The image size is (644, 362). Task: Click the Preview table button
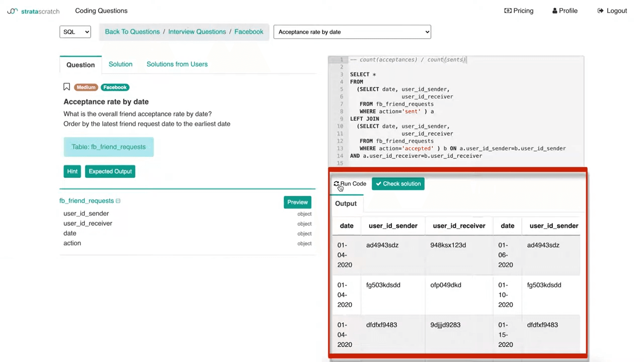(x=297, y=202)
